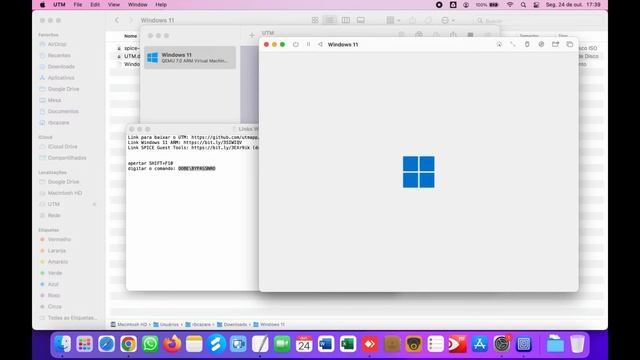Open Compartilhados in Finder sidebar
The image size is (640, 360).
(x=67, y=158)
